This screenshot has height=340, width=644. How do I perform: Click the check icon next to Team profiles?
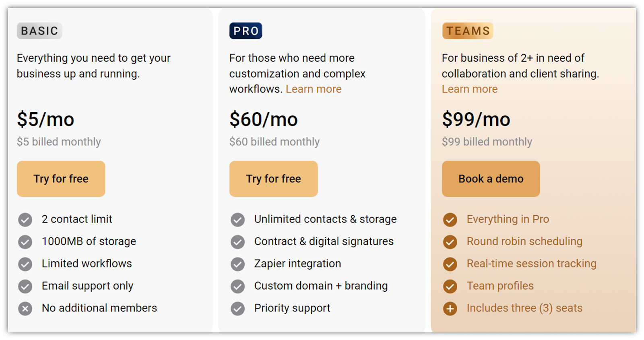click(450, 286)
